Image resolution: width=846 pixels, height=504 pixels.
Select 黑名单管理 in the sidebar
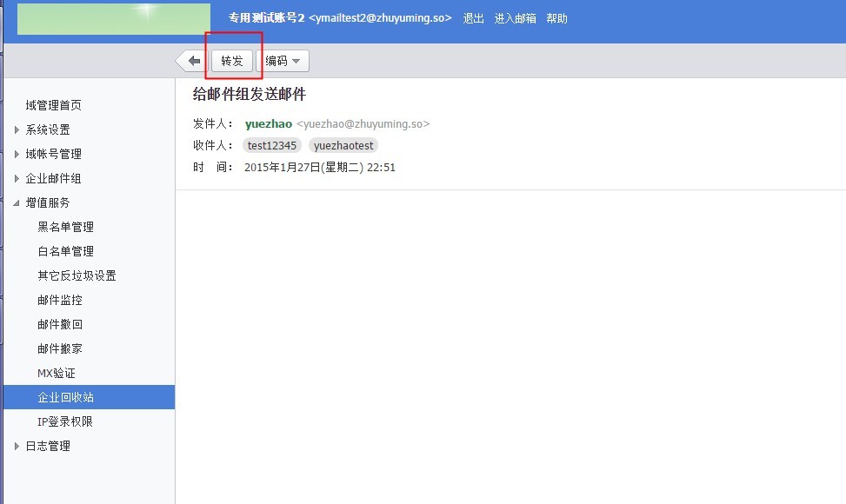(65, 227)
